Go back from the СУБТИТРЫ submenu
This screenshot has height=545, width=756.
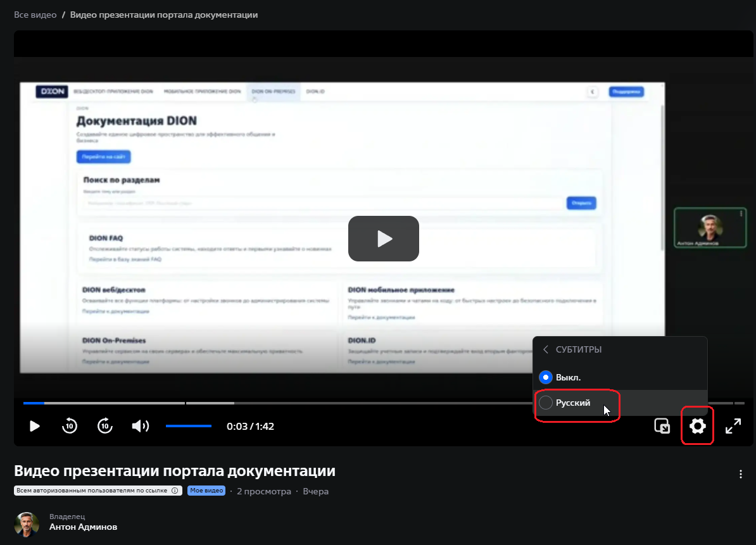click(x=545, y=349)
